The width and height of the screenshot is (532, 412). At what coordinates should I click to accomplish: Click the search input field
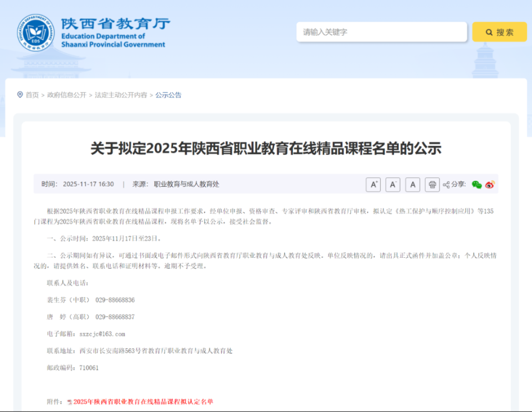pyautogui.click(x=381, y=32)
